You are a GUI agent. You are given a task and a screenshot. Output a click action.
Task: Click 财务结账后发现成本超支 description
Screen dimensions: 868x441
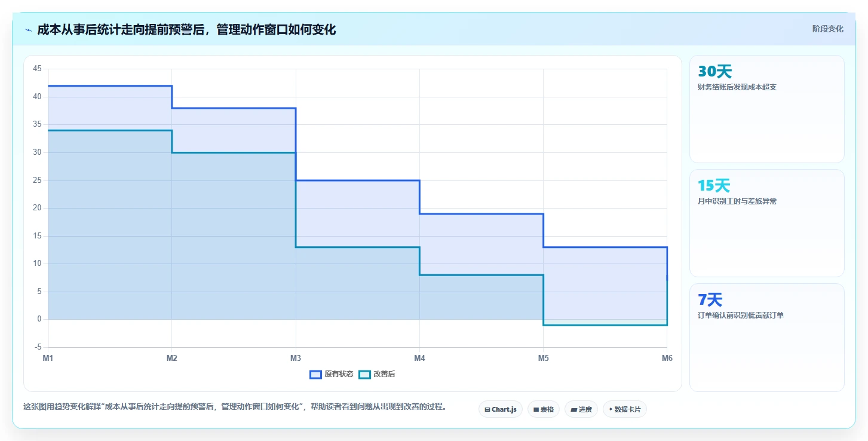(x=737, y=87)
